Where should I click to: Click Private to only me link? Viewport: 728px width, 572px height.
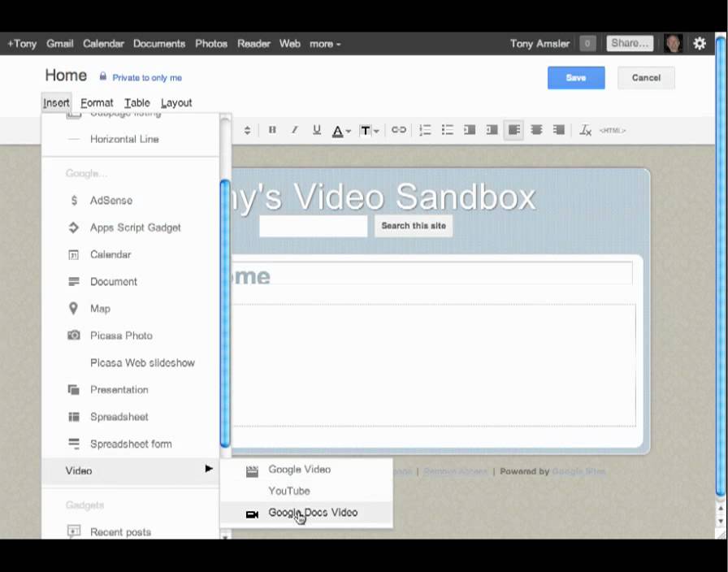pos(147,77)
